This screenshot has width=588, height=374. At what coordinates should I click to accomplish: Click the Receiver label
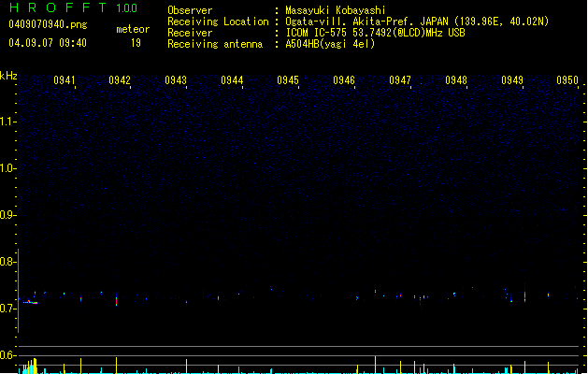coord(190,33)
